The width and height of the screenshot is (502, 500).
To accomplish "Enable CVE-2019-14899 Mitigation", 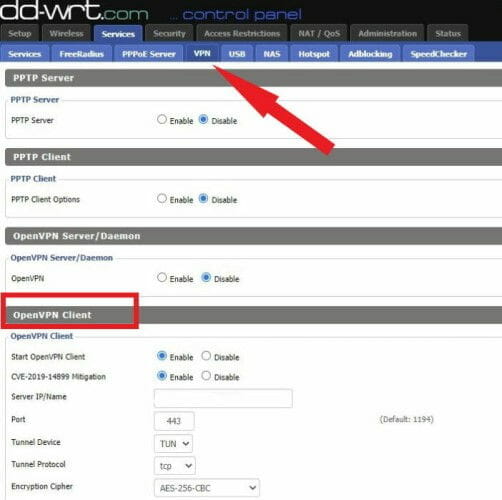I will click(162, 376).
